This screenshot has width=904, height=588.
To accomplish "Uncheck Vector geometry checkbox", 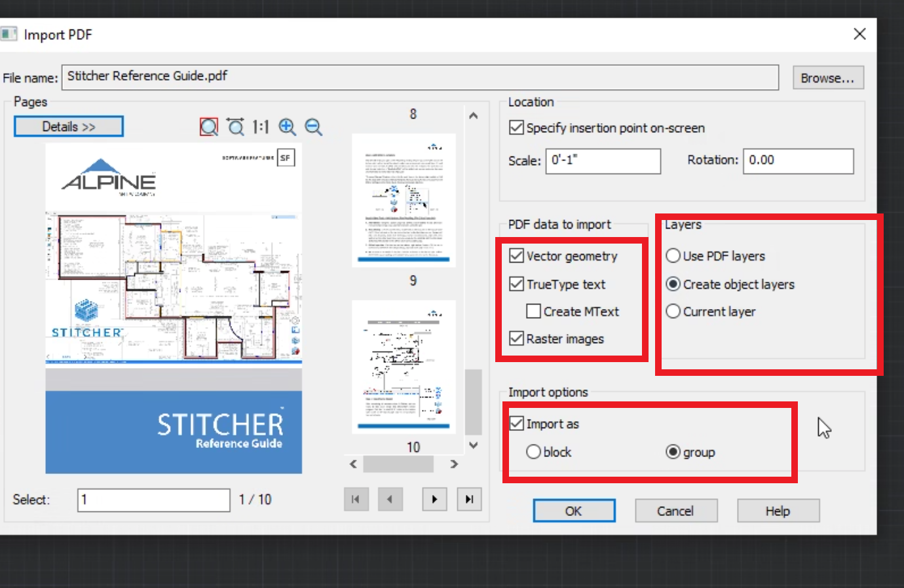I will pos(517,255).
